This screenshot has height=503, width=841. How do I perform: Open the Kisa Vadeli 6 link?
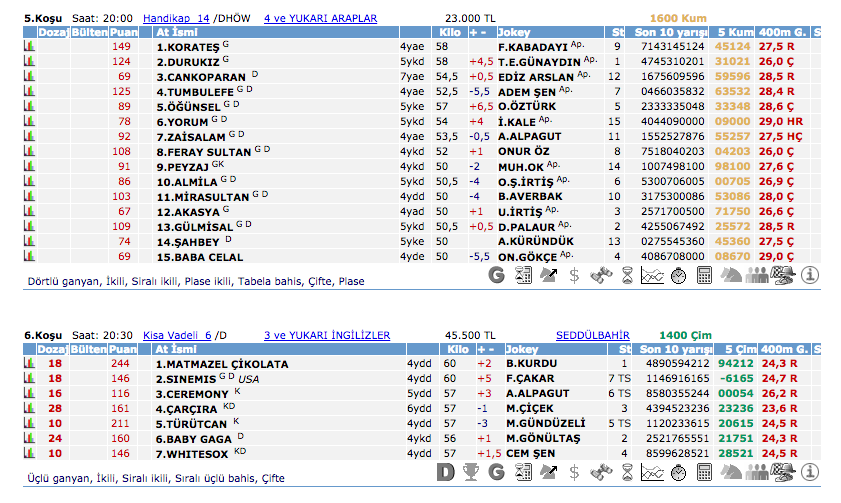click(178, 336)
